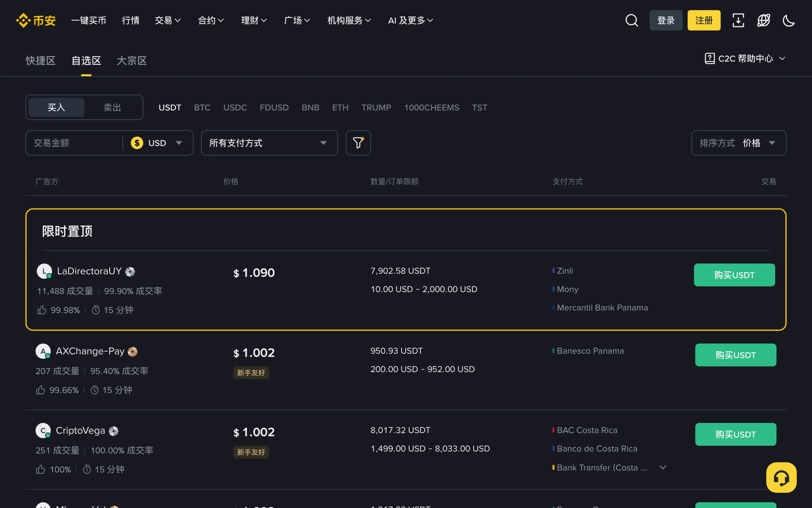The height and width of the screenshot is (508, 812).
Task: Open the 理财 navigation menu
Action: click(x=254, y=21)
